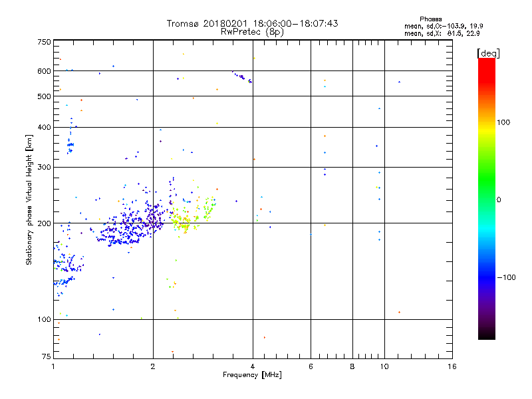This screenshot has height=399, width=532.
Task: Click the y-axis tick label '600'
Action: point(44,71)
